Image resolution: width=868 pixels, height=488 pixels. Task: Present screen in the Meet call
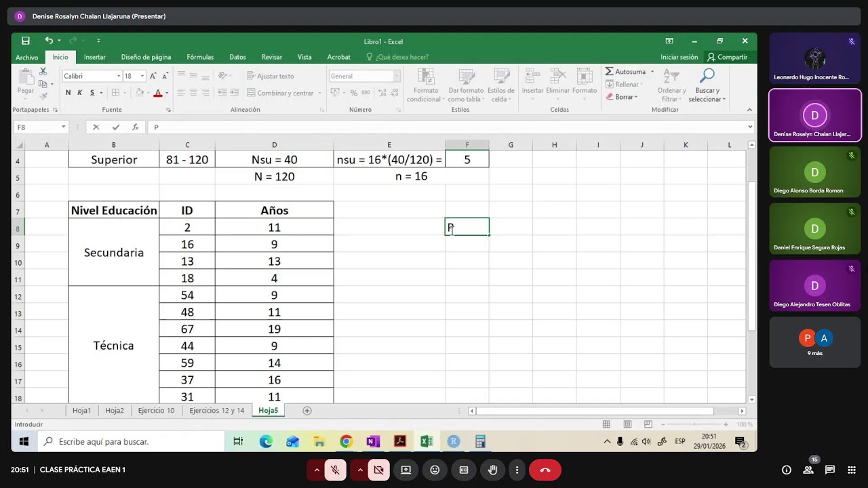(406, 470)
